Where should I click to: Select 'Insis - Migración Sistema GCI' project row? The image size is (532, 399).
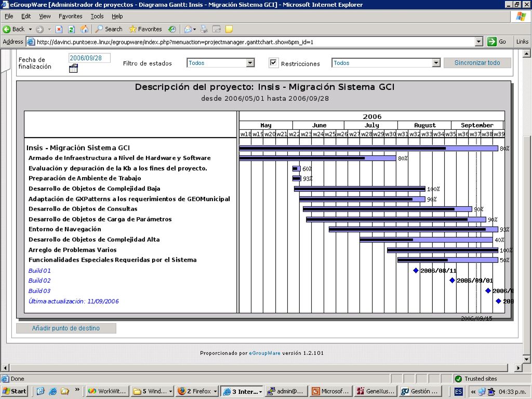click(x=78, y=148)
